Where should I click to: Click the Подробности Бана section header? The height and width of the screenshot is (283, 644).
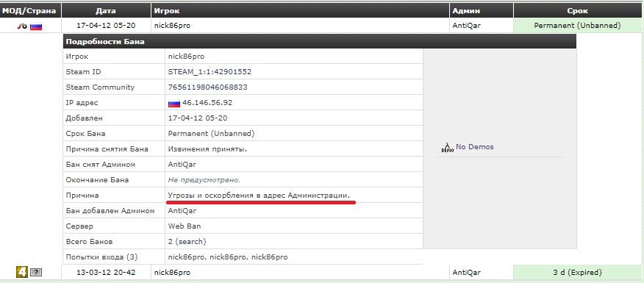coord(319,42)
